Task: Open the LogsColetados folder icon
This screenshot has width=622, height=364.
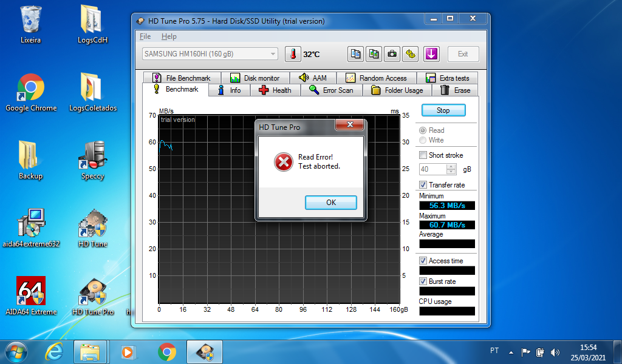Action: point(93,93)
